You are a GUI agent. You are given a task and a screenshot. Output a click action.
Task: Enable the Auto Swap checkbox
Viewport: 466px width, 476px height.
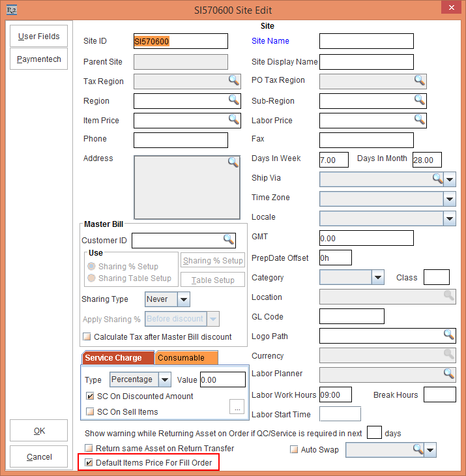[x=294, y=449]
